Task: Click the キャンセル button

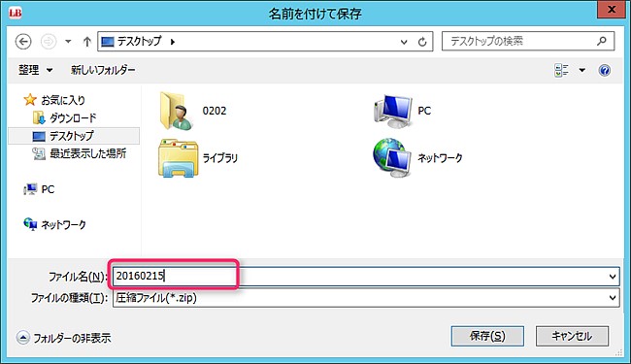Action: (x=572, y=336)
